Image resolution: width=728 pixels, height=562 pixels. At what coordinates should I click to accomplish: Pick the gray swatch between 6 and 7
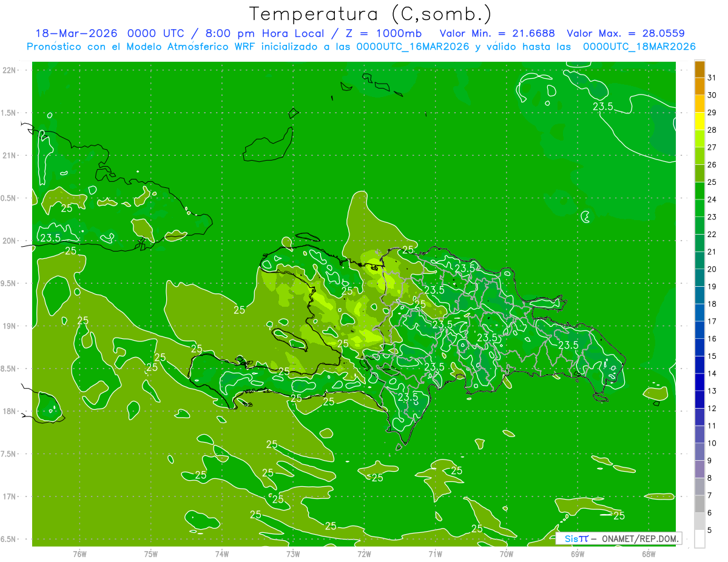point(699,504)
